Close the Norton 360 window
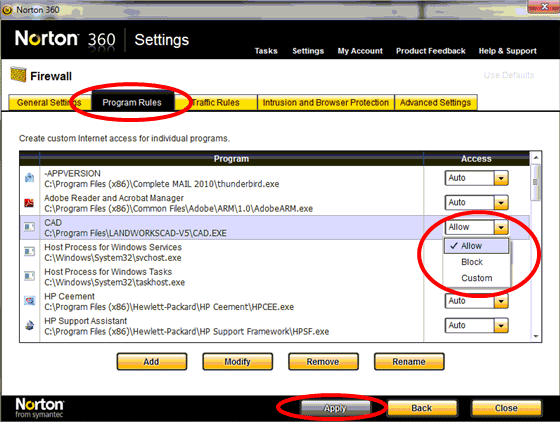 [544, 7]
